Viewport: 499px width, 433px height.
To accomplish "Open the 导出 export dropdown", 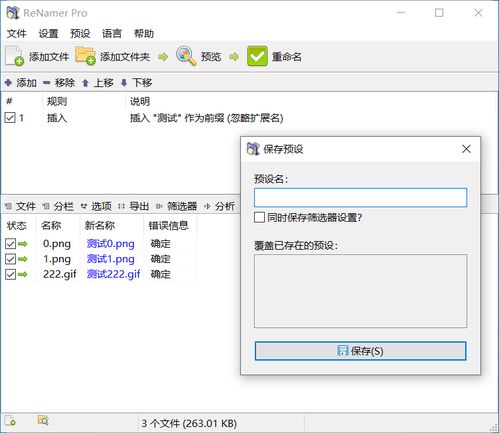I will [134, 207].
